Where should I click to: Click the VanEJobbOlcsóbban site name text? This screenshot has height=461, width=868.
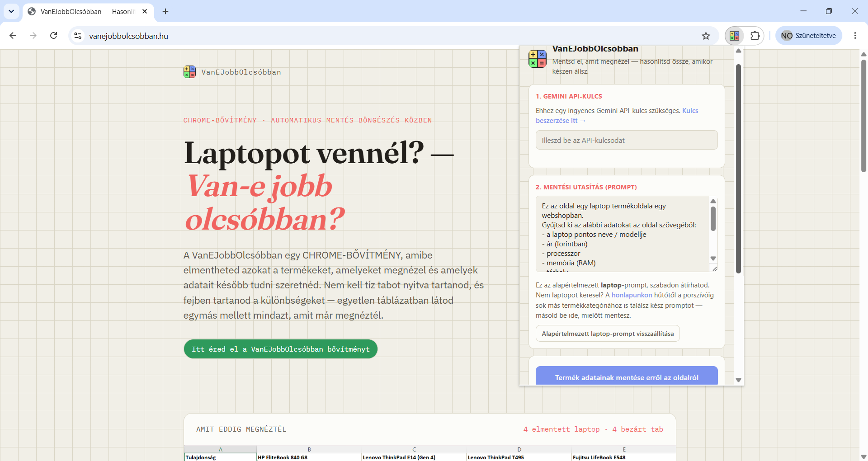click(x=241, y=72)
